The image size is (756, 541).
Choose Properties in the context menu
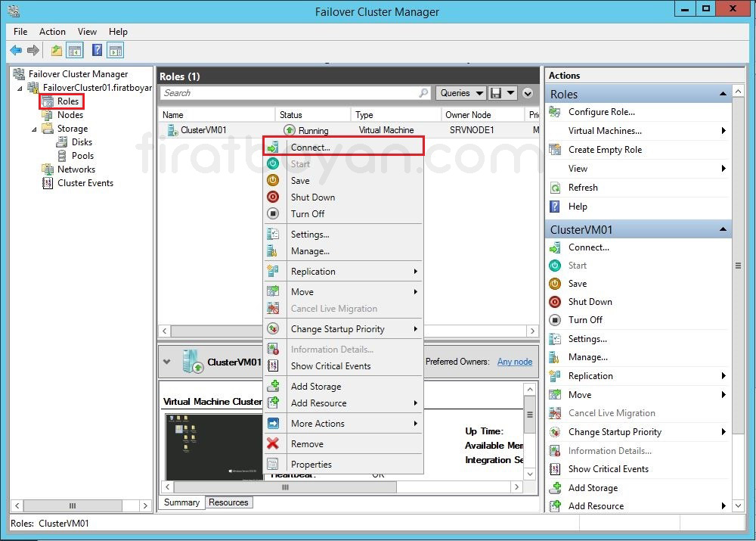[x=344, y=465]
